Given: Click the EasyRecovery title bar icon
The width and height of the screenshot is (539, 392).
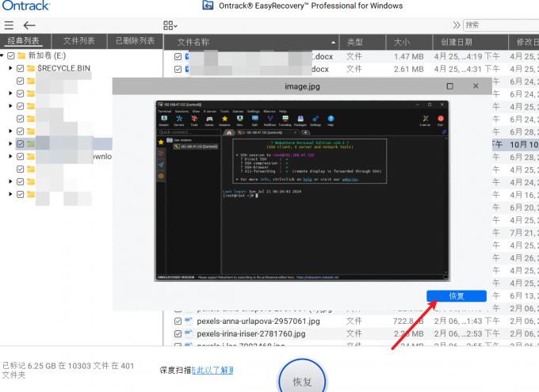Looking at the screenshot, I should click(208, 6).
